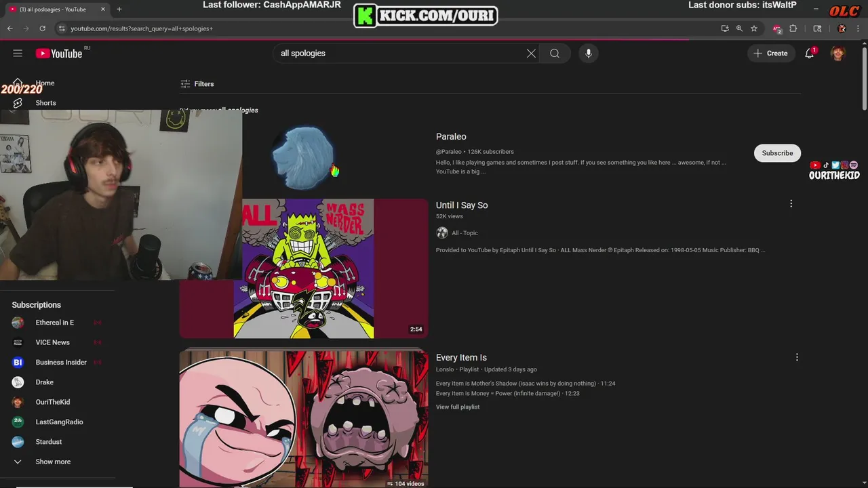Subscribe to the Paraleo channel
Image resolution: width=868 pixels, height=488 pixels.
[777, 153]
